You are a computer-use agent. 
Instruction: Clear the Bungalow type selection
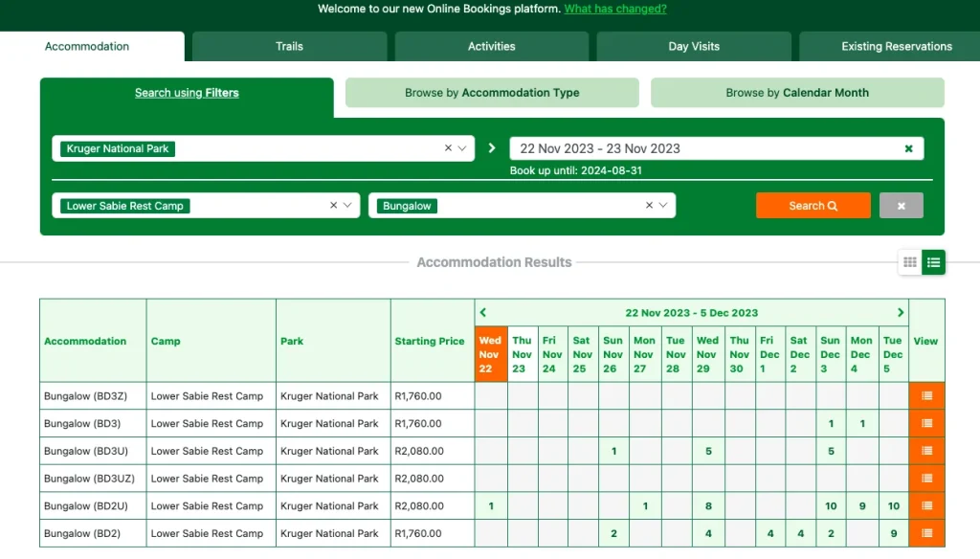click(649, 205)
